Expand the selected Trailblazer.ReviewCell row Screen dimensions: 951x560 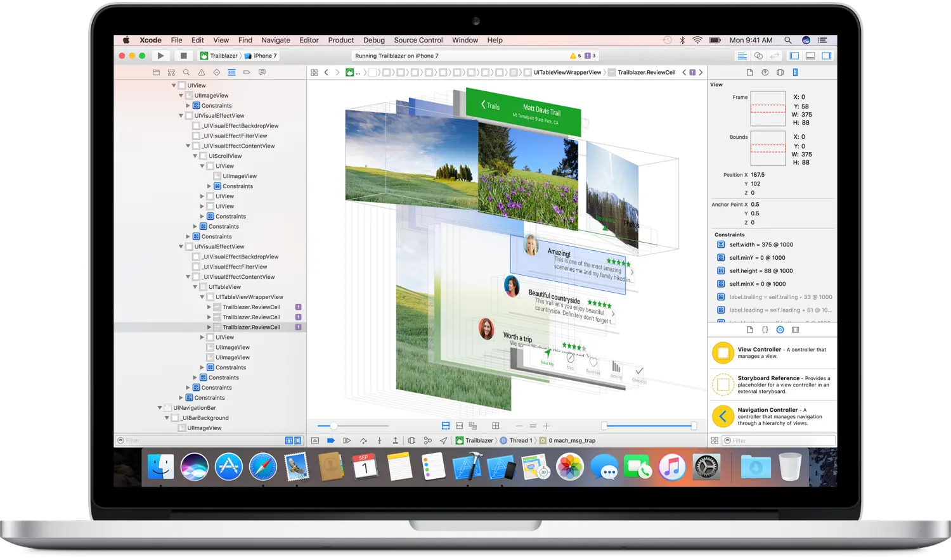pyautogui.click(x=209, y=328)
